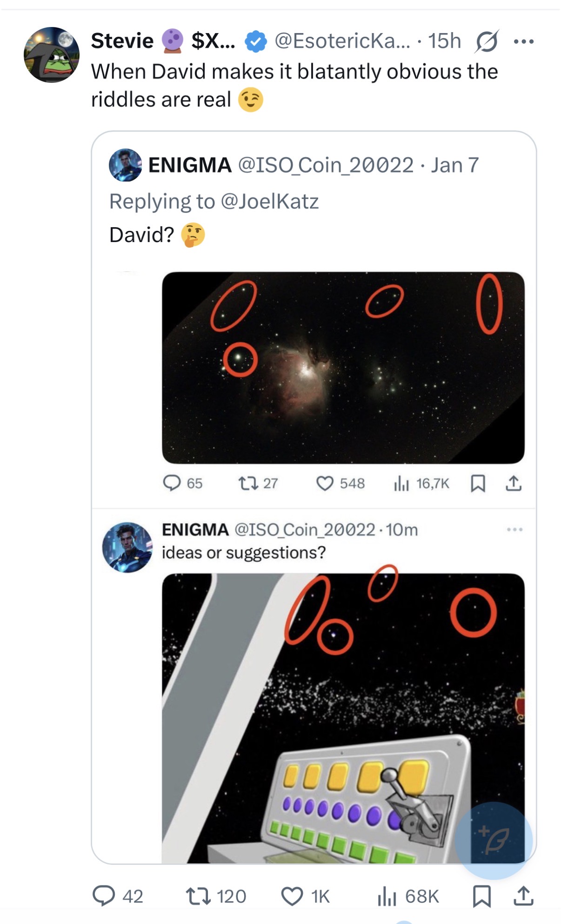Screen dimensions: 561x924
Task: Share Stevie's post via bottom share icon
Action: click(523, 896)
